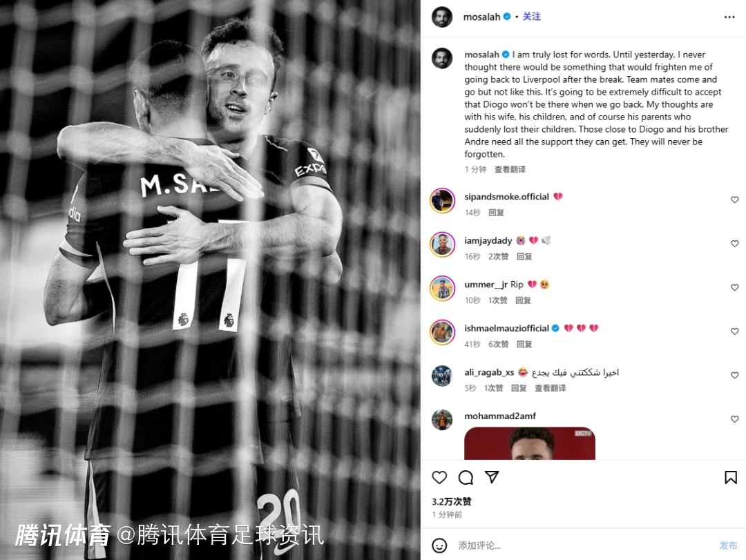Viewport: 746px width, 560px height.
Task: Share post via paper plane icon
Action: [x=492, y=476]
